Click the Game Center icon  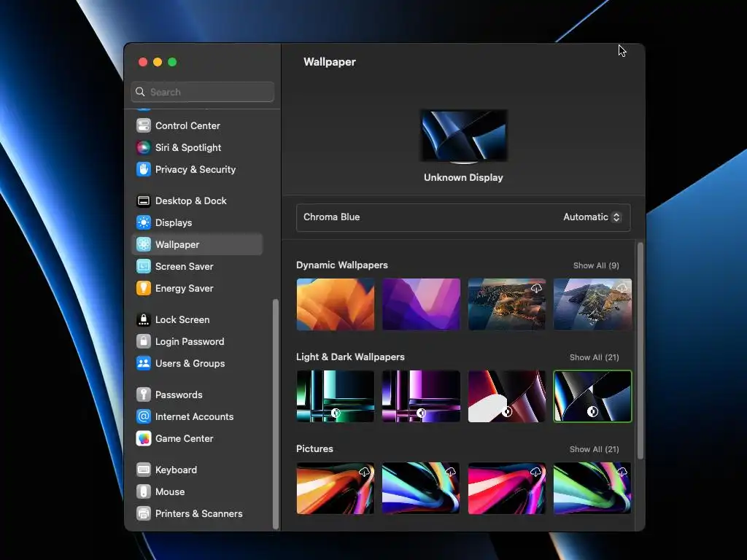click(x=144, y=438)
